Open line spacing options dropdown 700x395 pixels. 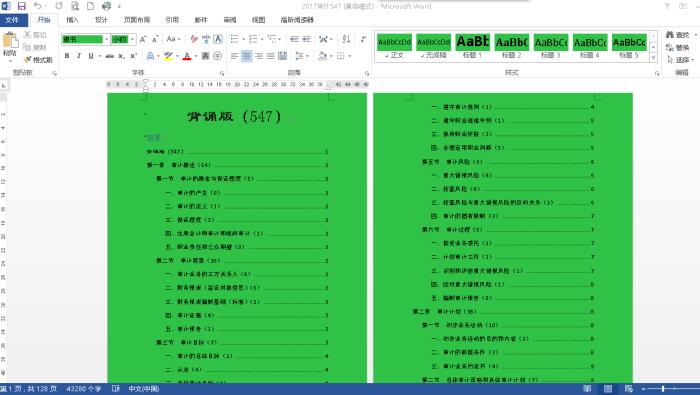[302, 56]
